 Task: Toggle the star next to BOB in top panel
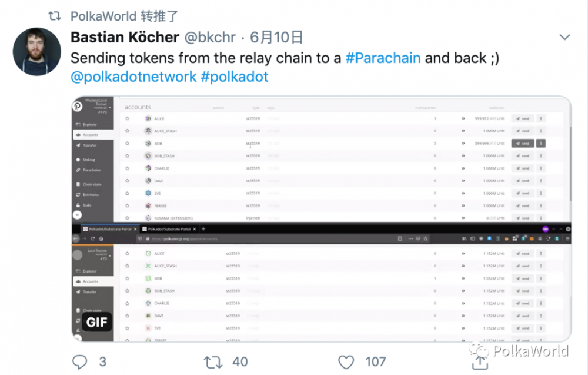pos(127,143)
